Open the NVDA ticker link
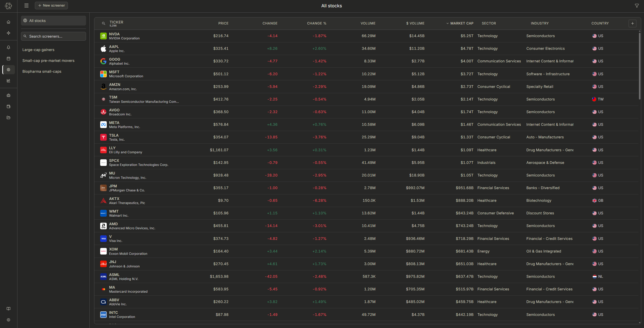 pos(114,34)
